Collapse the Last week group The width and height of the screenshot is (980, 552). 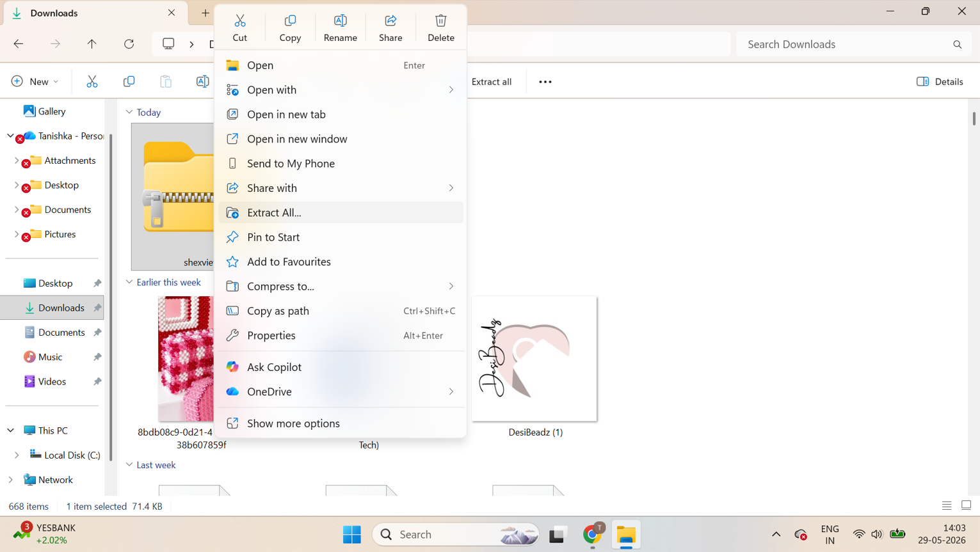(x=129, y=465)
